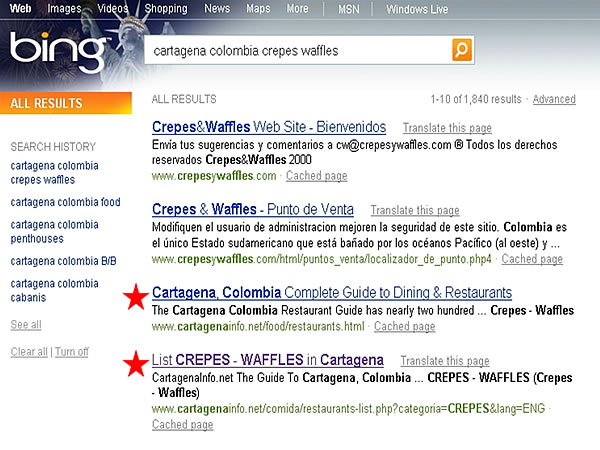Viewport: 600px width, 450px height.
Task: Open the Advanced search link
Action: coord(554,99)
